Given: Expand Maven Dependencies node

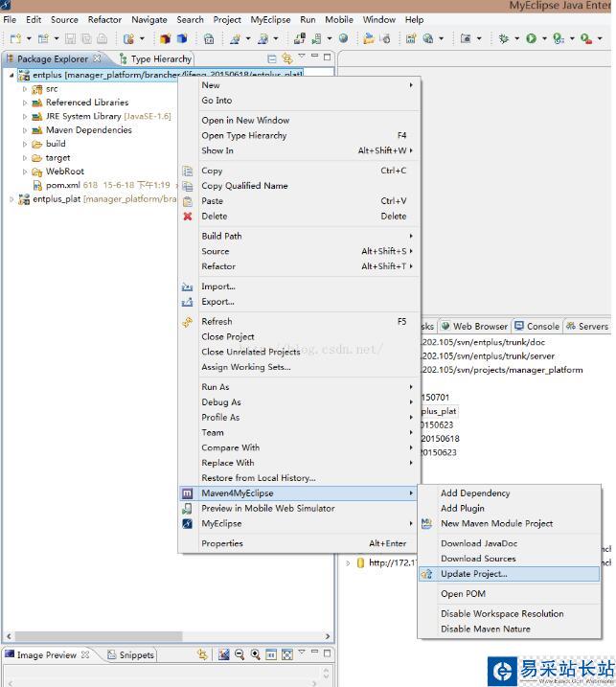Looking at the screenshot, I should pos(25,130).
